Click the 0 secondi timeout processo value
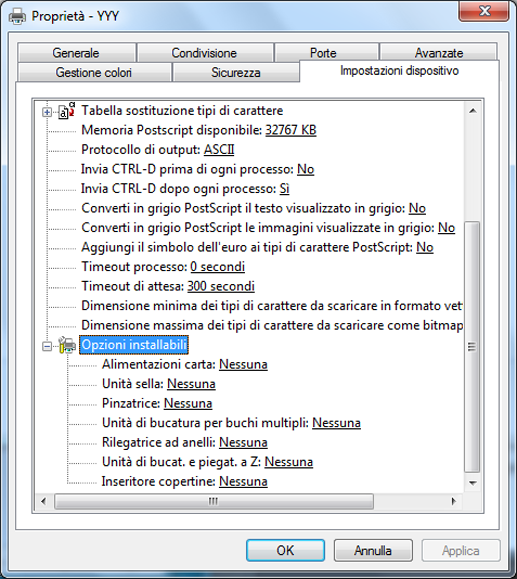The width and height of the screenshot is (517, 579). [218, 267]
